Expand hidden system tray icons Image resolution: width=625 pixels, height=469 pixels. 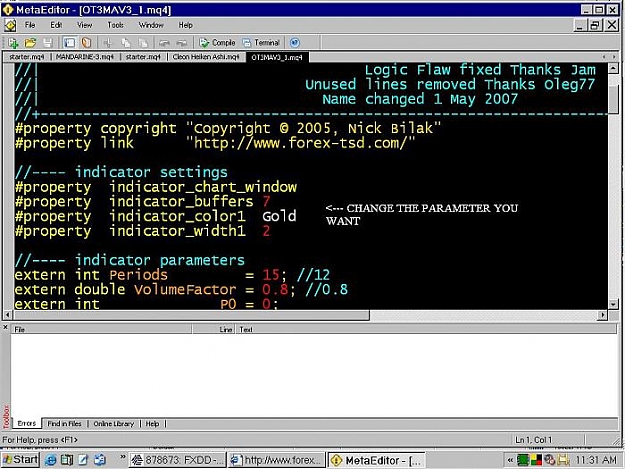tap(510, 460)
